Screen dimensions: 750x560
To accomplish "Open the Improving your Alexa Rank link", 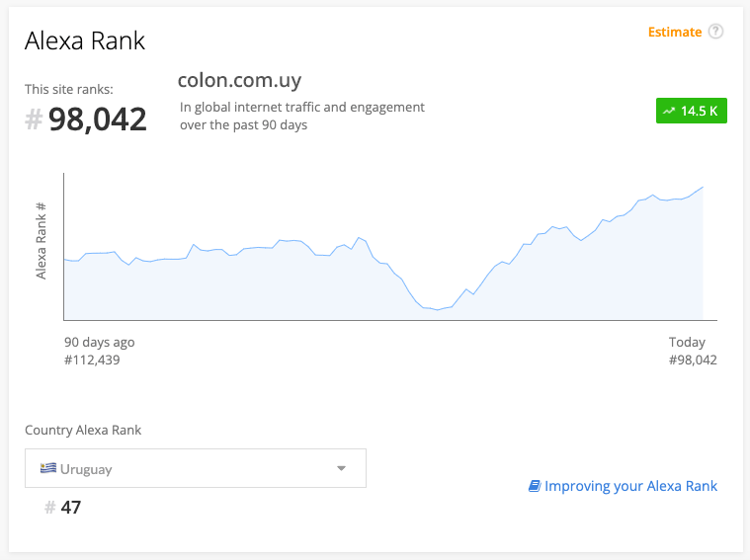I will point(630,486).
